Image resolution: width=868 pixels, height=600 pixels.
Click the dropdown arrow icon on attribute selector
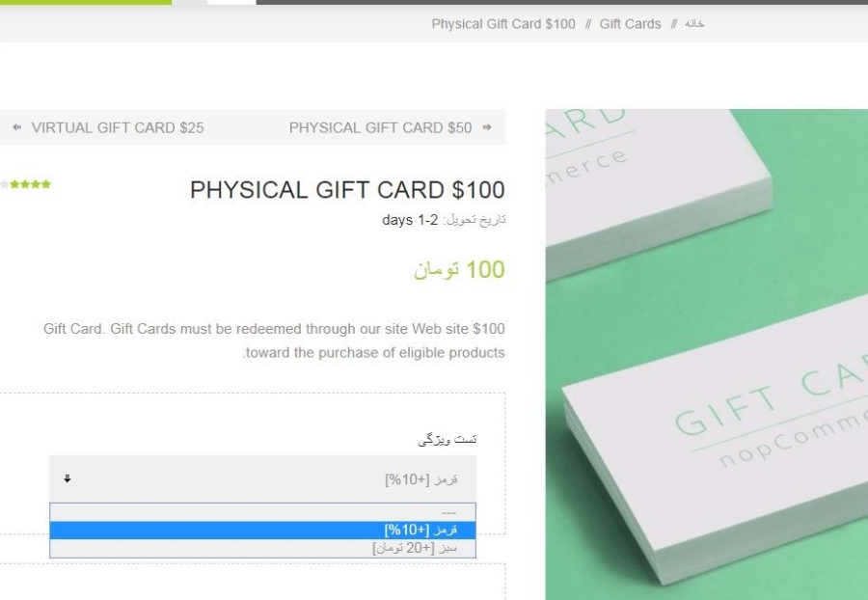67,478
